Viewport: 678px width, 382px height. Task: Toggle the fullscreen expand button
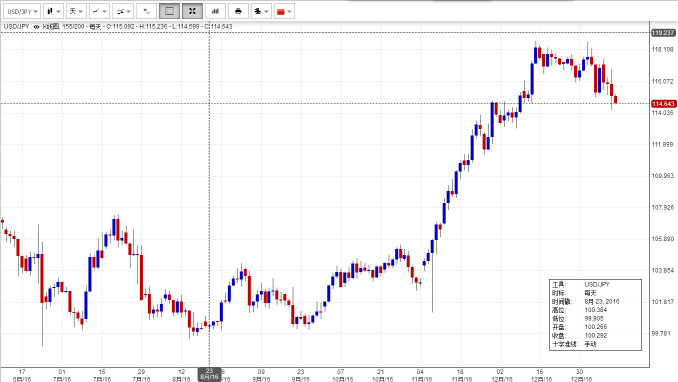coord(192,11)
